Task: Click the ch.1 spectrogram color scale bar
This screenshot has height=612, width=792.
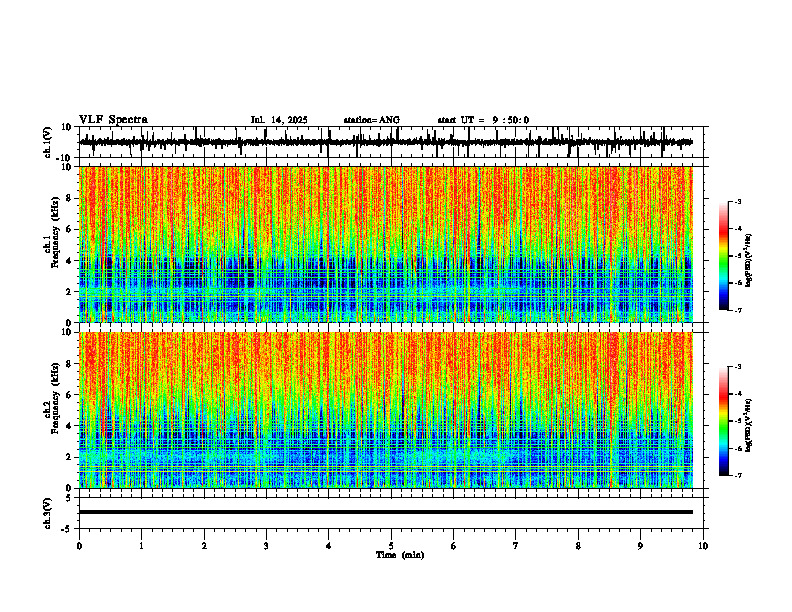Action: [x=723, y=256]
